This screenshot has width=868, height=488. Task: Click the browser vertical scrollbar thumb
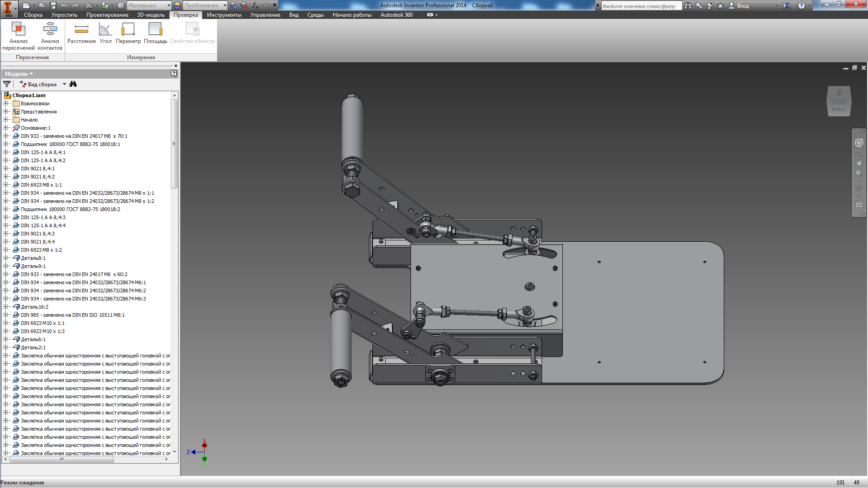(x=174, y=144)
